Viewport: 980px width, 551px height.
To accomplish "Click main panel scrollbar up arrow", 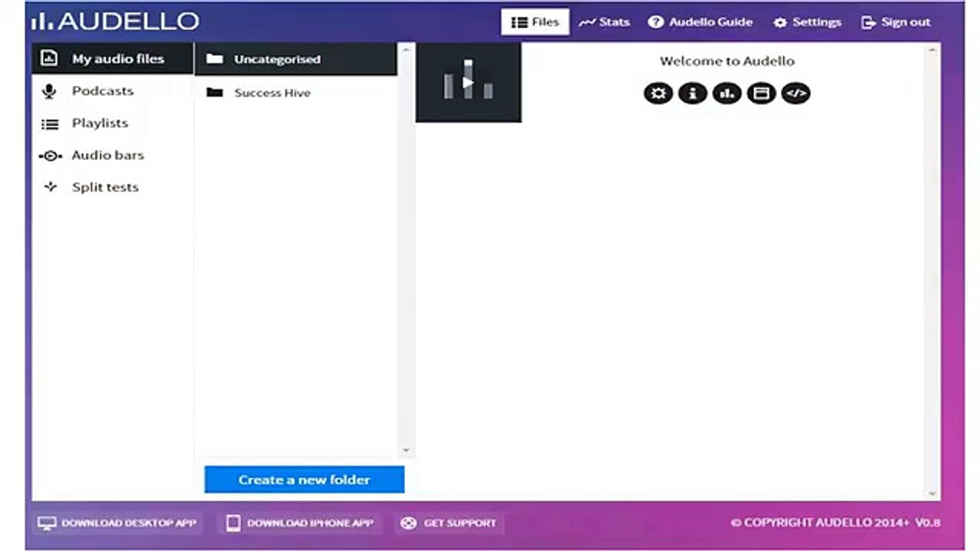I will (x=932, y=51).
